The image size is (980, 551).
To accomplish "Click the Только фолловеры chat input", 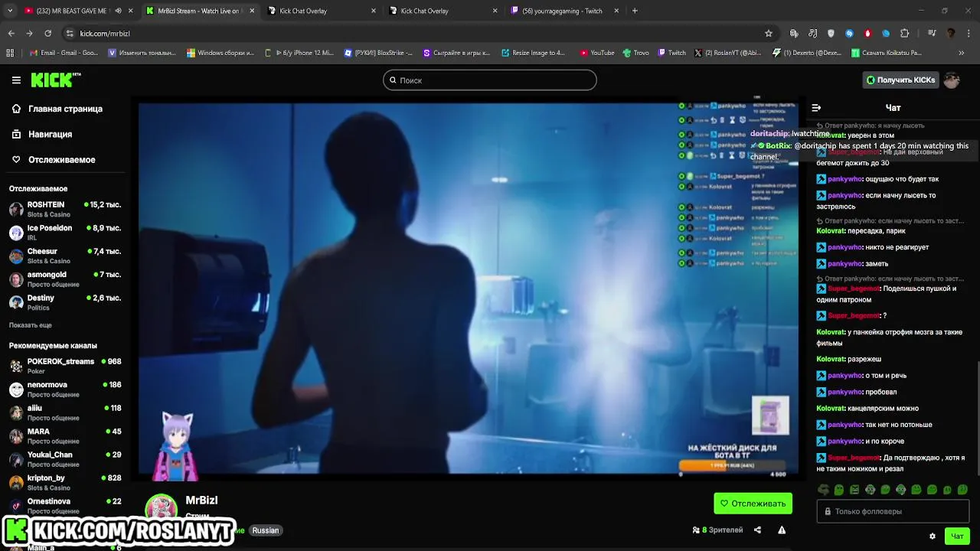I will (893, 511).
